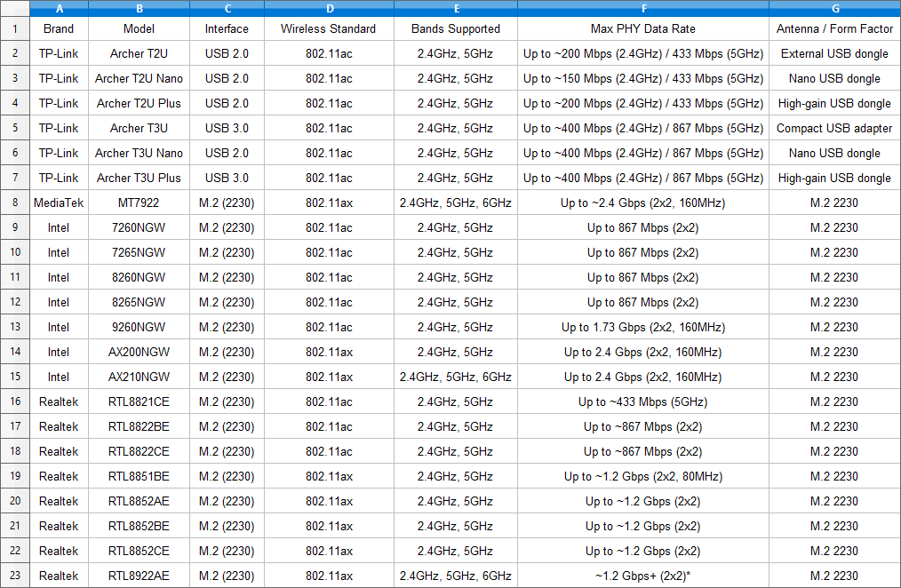Select '~1.2 Gbps+ (2x2)*' cell
The width and height of the screenshot is (901, 588).
pos(643,575)
